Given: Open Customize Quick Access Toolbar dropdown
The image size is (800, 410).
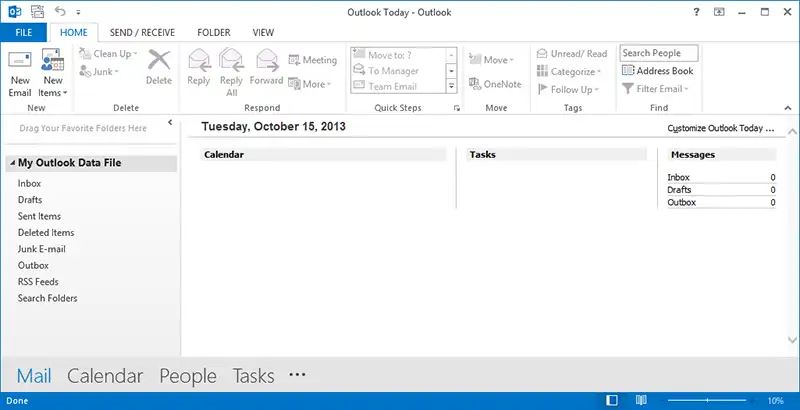Looking at the screenshot, I should [x=78, y=12].
